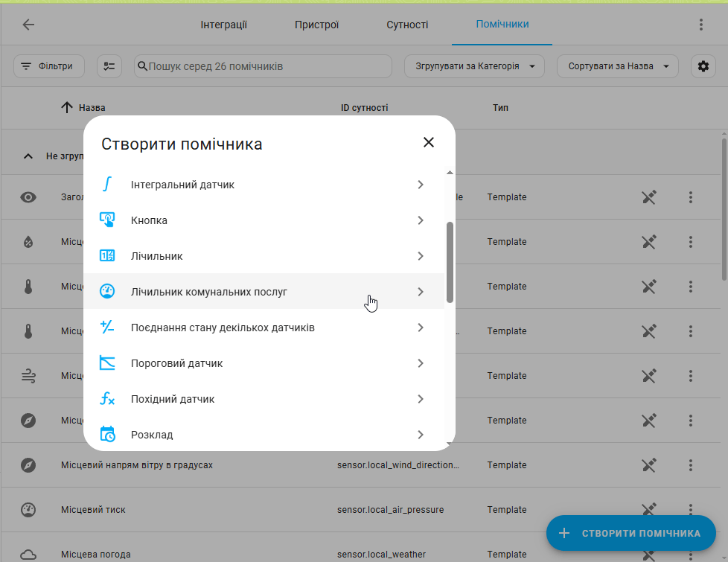Open three-dot menu for first Template row
The width and height of the screenshot is (728, 562).
(690, 197)
